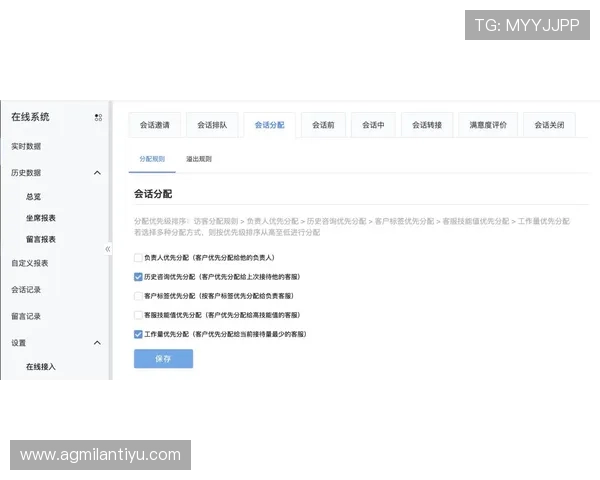Enable 客户标签优先分配 checkbox

[x=138, y=296]
